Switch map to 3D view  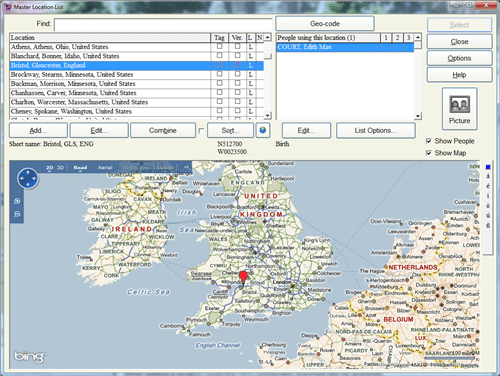pyautogui.click(x=60, y=167)
